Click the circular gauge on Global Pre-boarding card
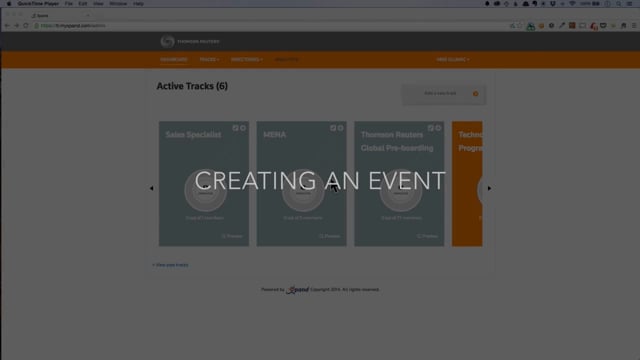 coord(401,190)
